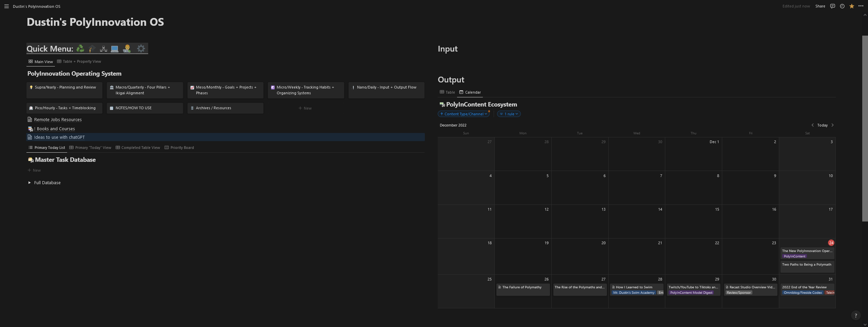Open the How I Learned to Swim entry

coord(634,287)
